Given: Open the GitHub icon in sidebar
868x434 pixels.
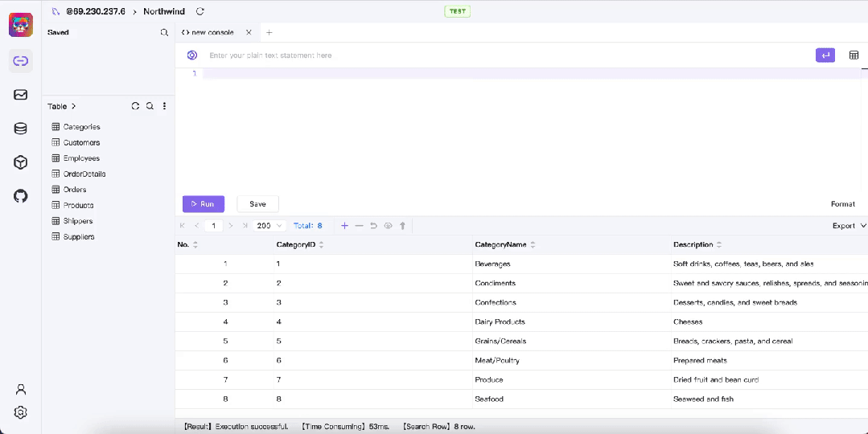Looking at the screenshot, I should [20, 196].
